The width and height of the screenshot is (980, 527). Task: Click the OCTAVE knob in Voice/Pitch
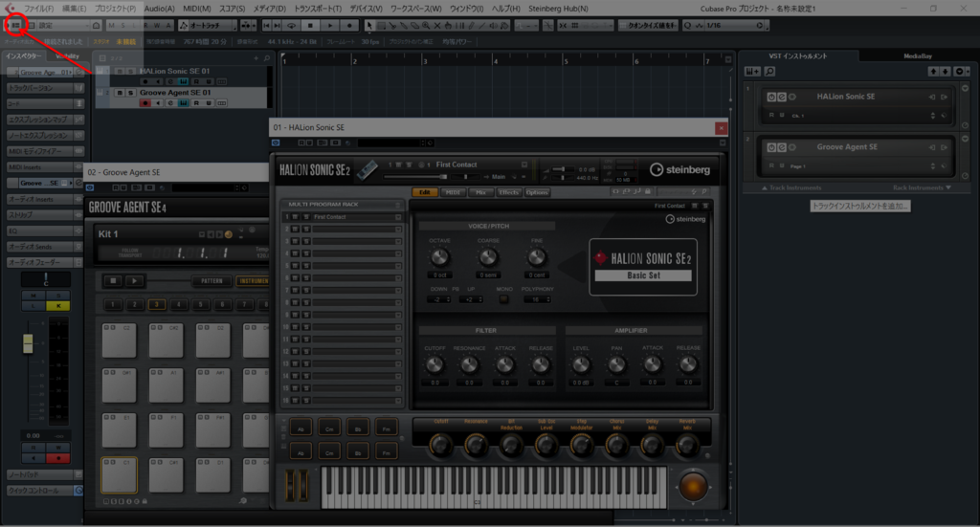click(439, 256)
